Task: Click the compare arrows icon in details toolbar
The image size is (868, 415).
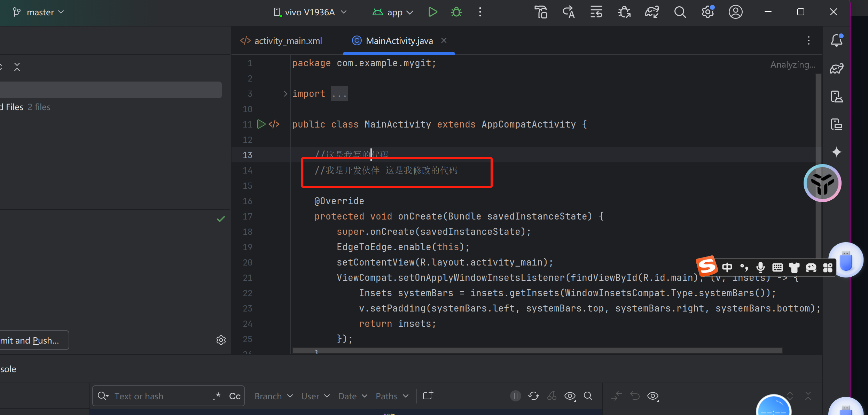Action: click(617, 396)
